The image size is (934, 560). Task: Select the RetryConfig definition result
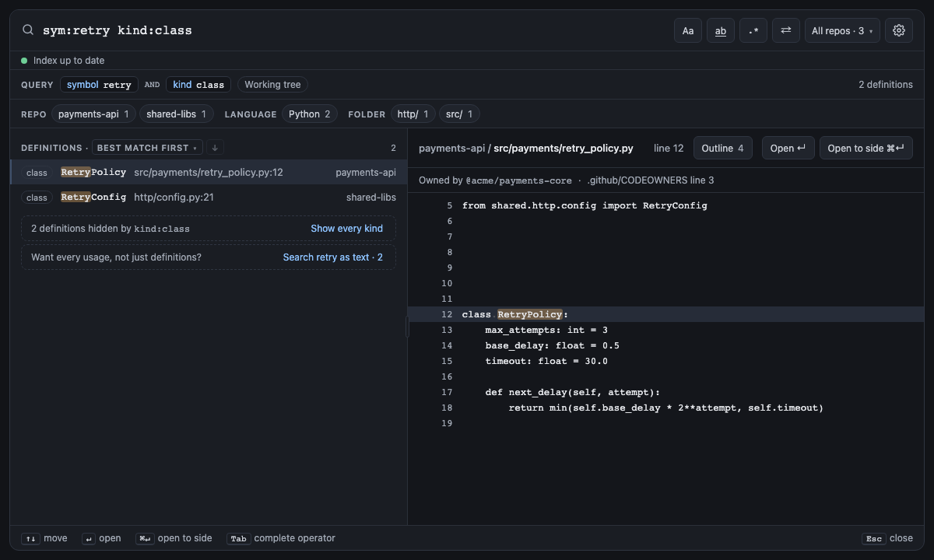pos(209,198)
